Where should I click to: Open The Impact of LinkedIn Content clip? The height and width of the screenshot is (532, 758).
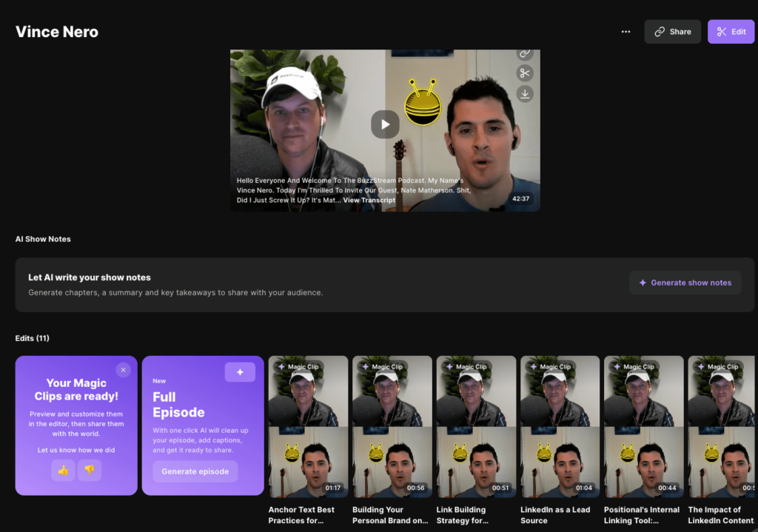(x=722, y=427)
